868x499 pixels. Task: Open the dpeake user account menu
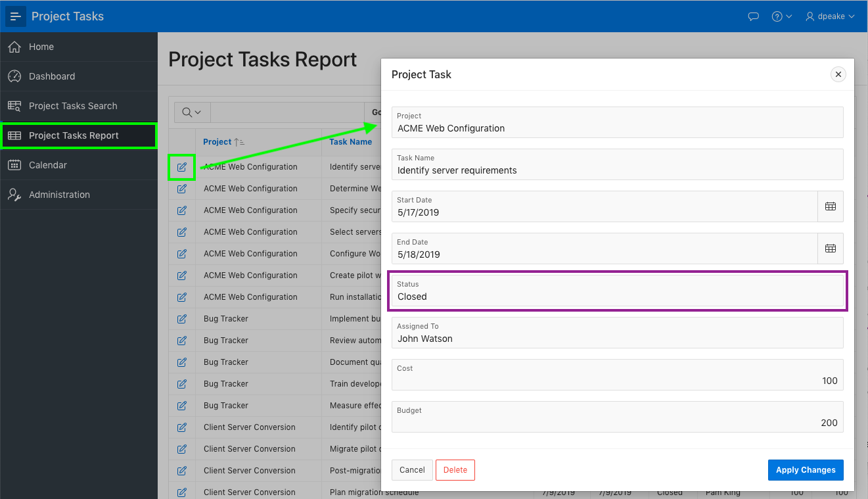pyautogui.click(x=830, y=16)
